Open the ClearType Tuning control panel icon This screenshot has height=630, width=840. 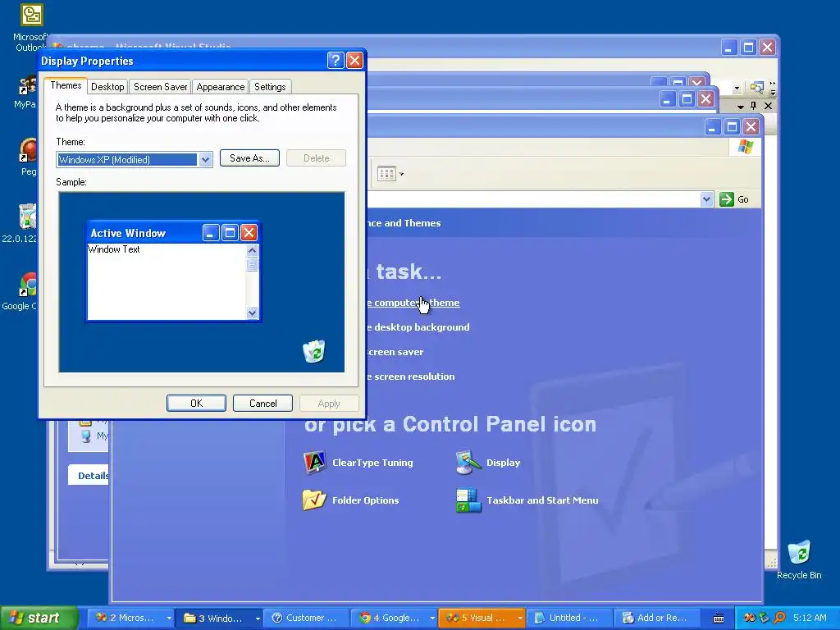click(x=358, y=463)
